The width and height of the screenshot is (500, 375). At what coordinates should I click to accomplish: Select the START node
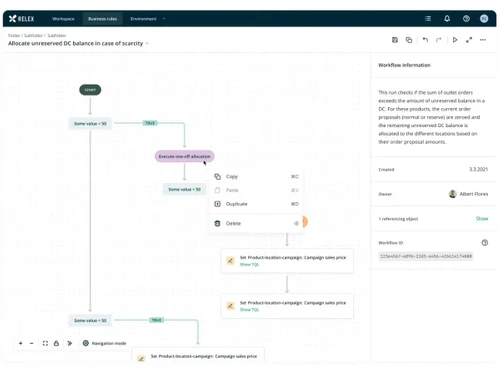(90, 90)
